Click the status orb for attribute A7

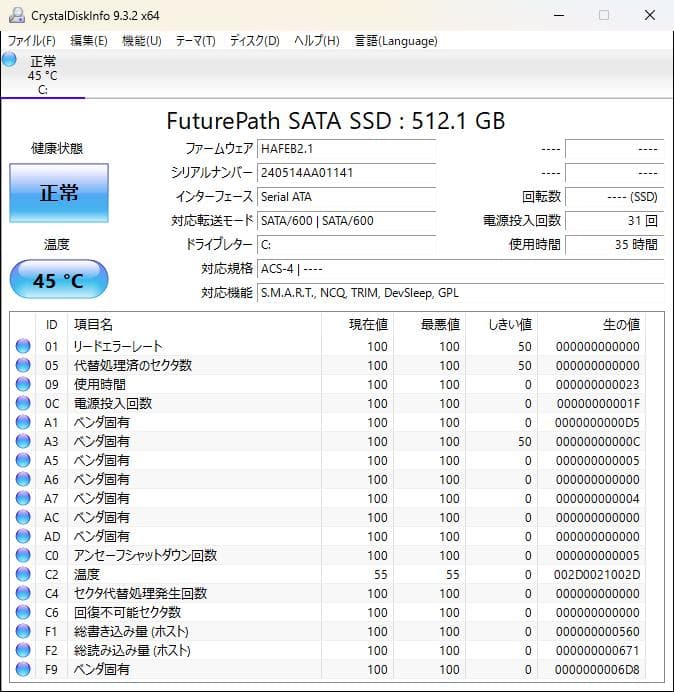tap(23, 498)
